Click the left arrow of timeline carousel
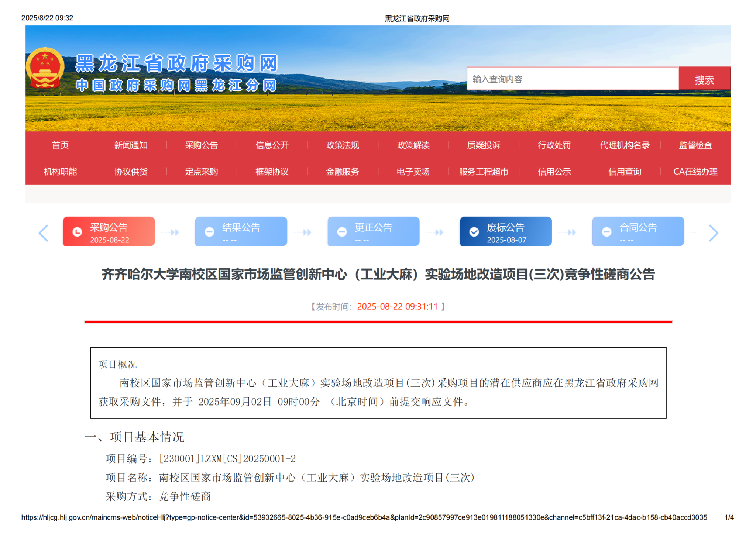Image resolution: width=756 pixels, height=534 pixels. [x=44, y=233]
